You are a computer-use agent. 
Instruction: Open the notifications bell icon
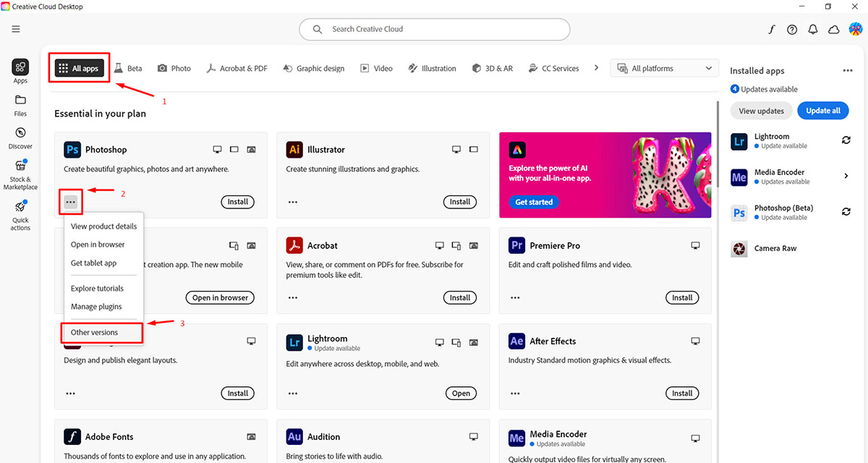[x=813, y=30]
